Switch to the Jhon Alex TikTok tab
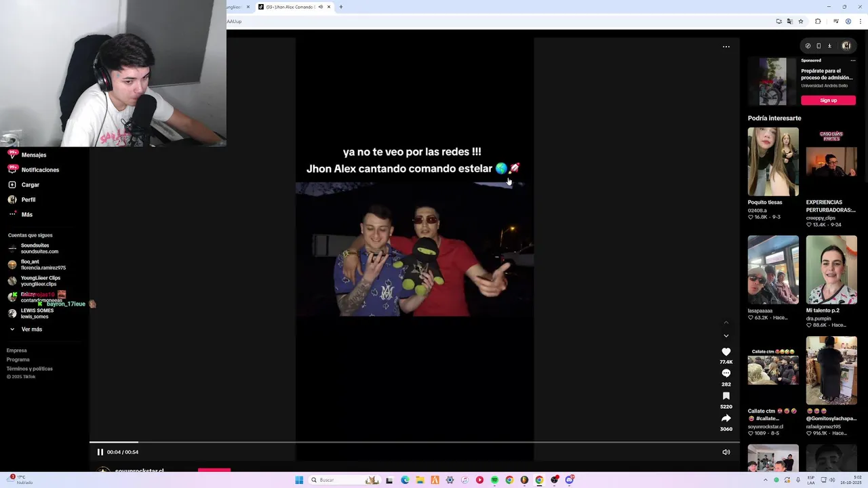868x488 pixels. [x=292, y=7]
